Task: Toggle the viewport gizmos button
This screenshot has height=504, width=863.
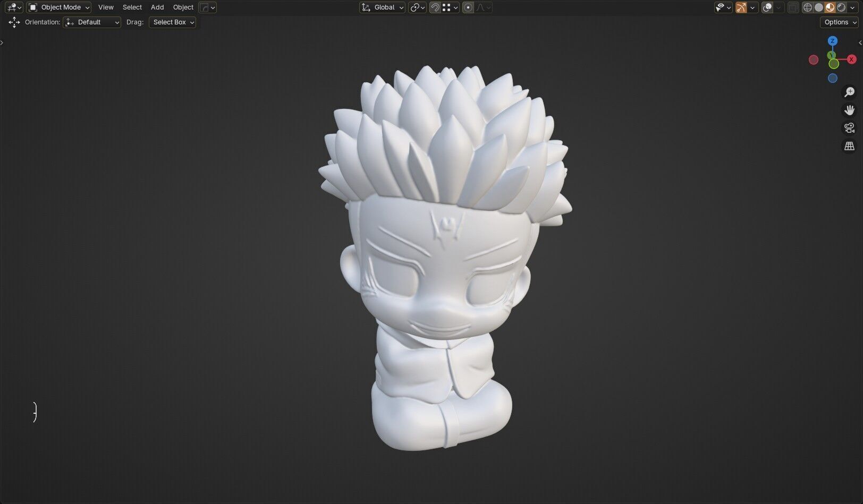Action: [741, 7]
